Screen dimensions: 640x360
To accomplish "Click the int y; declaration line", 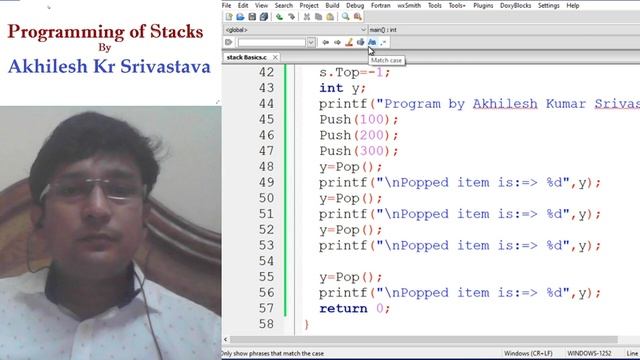I will pos(342,88).
